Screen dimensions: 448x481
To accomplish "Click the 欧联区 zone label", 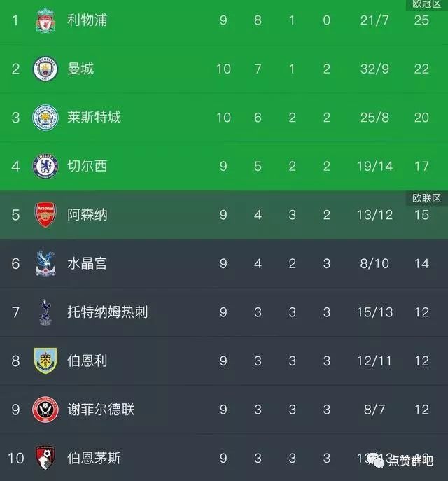I will pyautogui.click(x=426, y=198).
